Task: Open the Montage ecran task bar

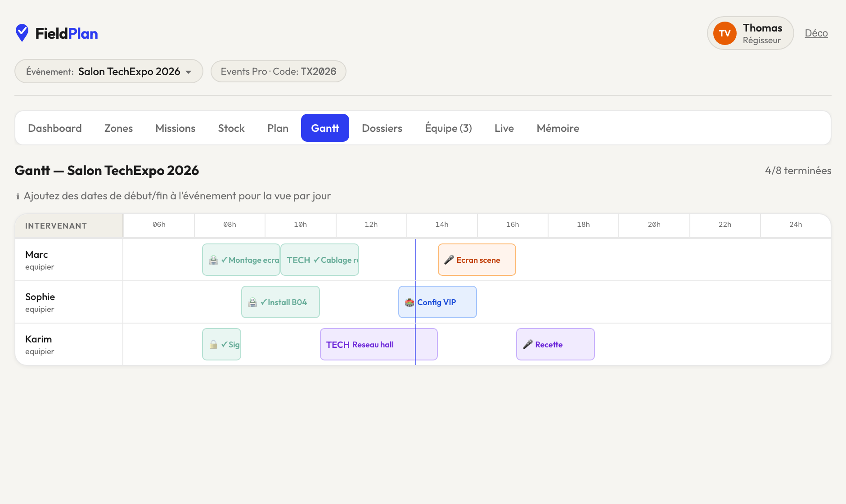Action: (x=241, y=260)
